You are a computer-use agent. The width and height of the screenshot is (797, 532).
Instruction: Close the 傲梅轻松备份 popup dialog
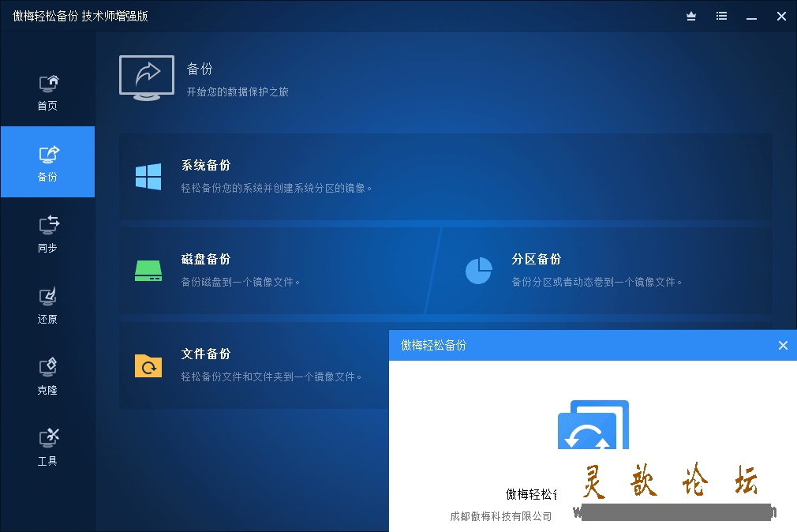tap(783, 346)
